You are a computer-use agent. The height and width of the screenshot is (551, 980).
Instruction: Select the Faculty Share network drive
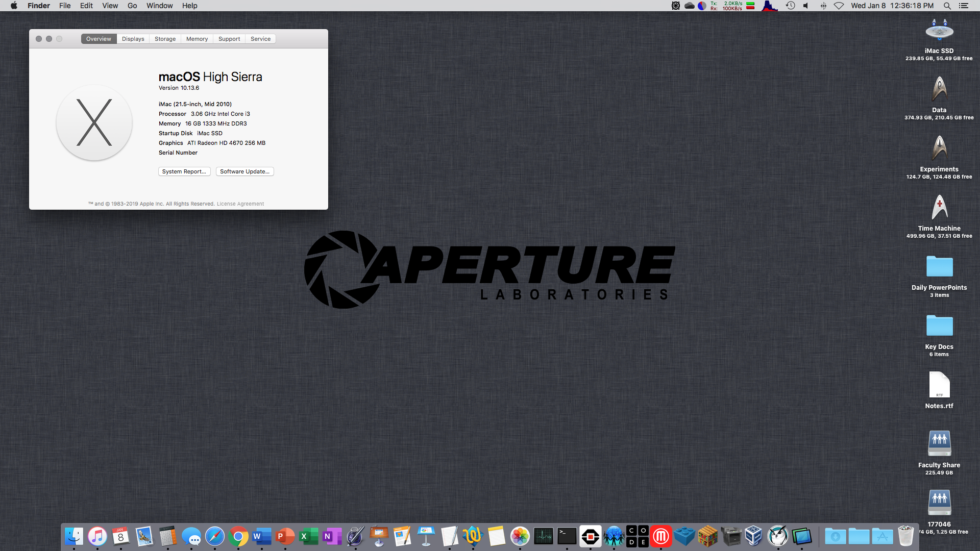(x=939, y=443)
